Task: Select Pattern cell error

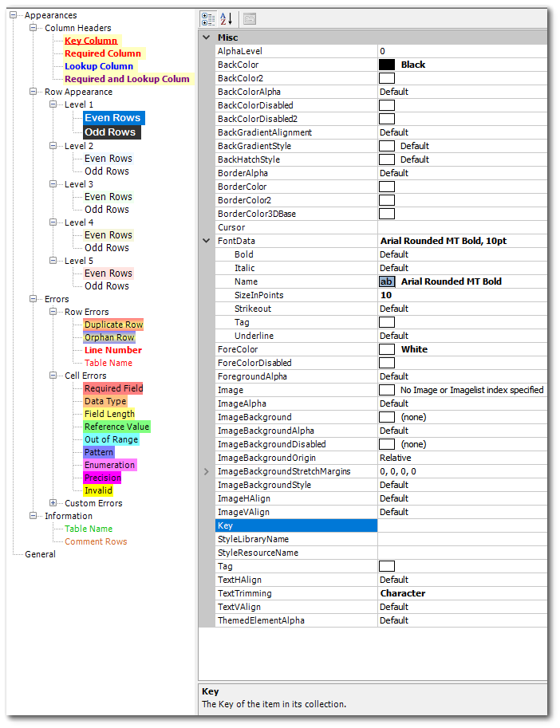Action: coord(98,452)
